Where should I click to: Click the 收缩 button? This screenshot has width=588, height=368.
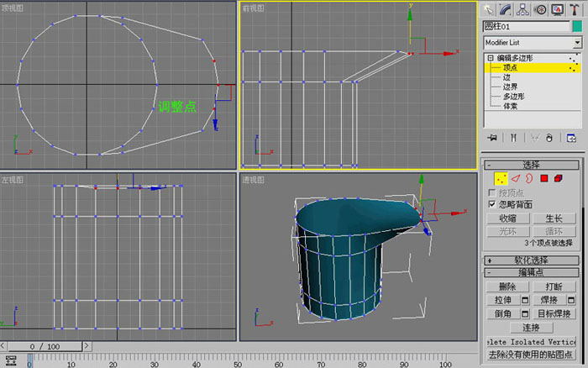tap(508, 218)
